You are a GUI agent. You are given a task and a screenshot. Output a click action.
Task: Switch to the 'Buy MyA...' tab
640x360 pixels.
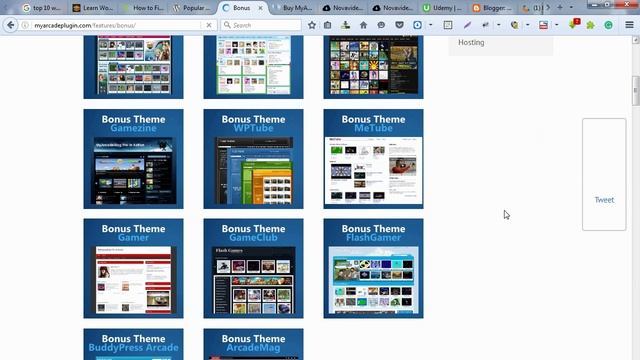(293, 8)
